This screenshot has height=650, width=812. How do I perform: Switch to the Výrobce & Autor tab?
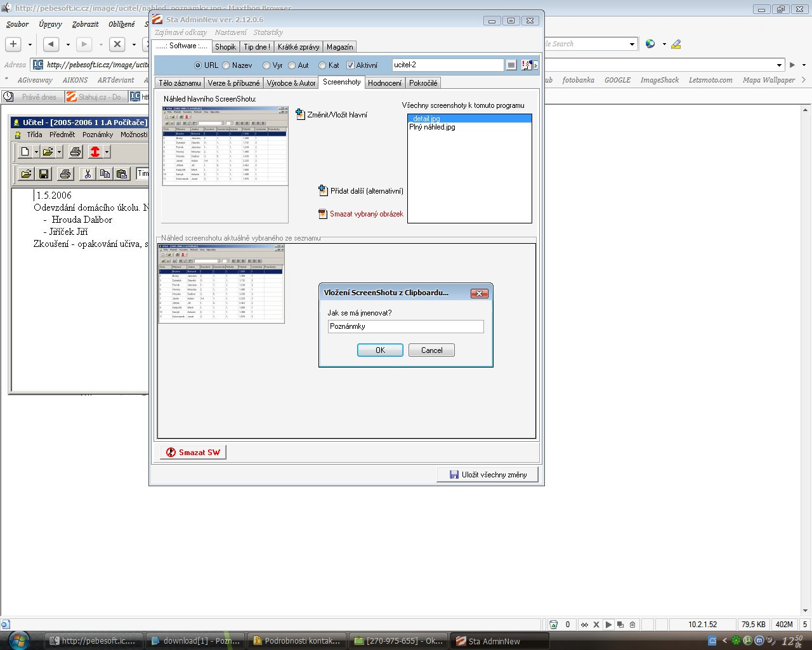pyautogui.click(x=291, y=83)
